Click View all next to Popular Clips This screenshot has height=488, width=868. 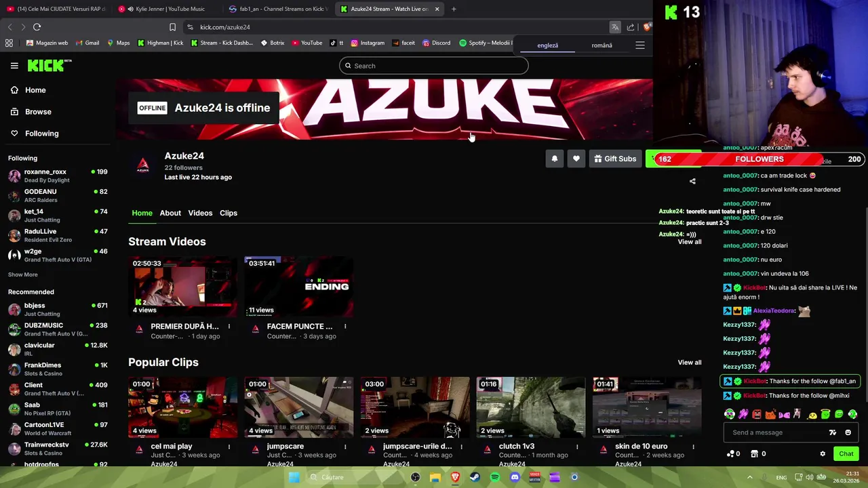[690, 363]
